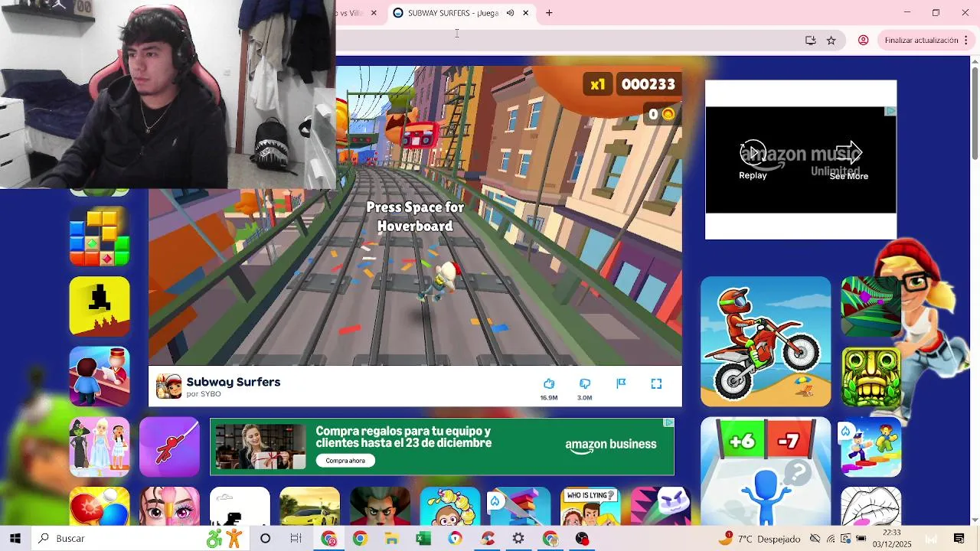Click the por SYBO developer text

click(204, 394)
